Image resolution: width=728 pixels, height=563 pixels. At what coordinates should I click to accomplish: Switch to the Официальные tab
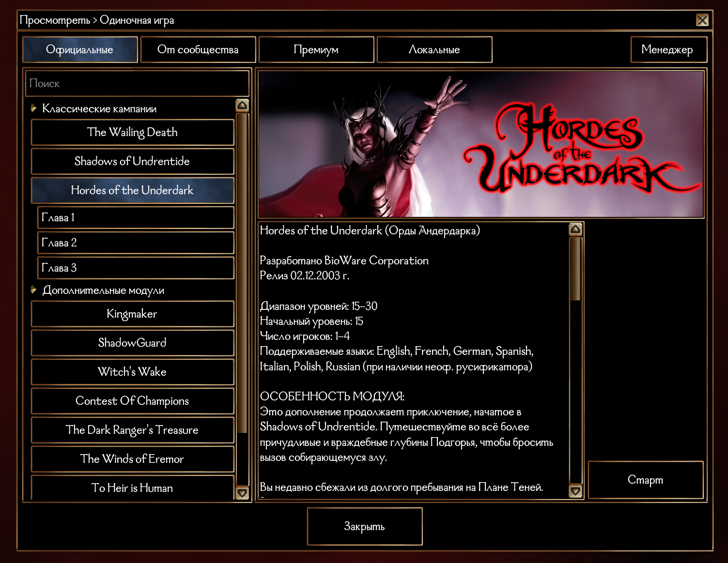pos(80,50)
